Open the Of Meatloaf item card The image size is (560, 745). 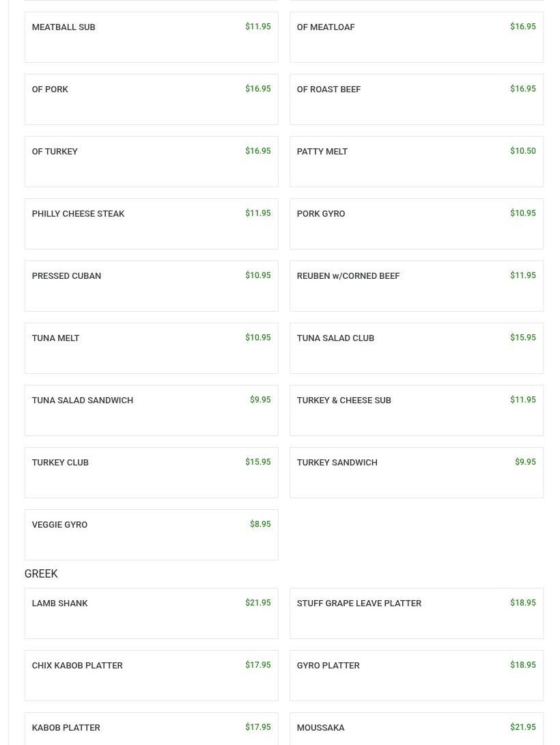pos(416,37)
